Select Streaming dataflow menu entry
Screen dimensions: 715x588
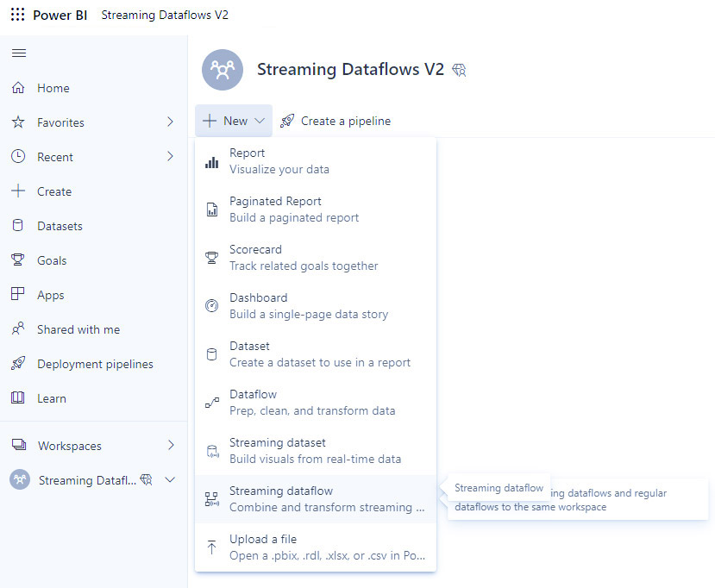pos(316,499)
